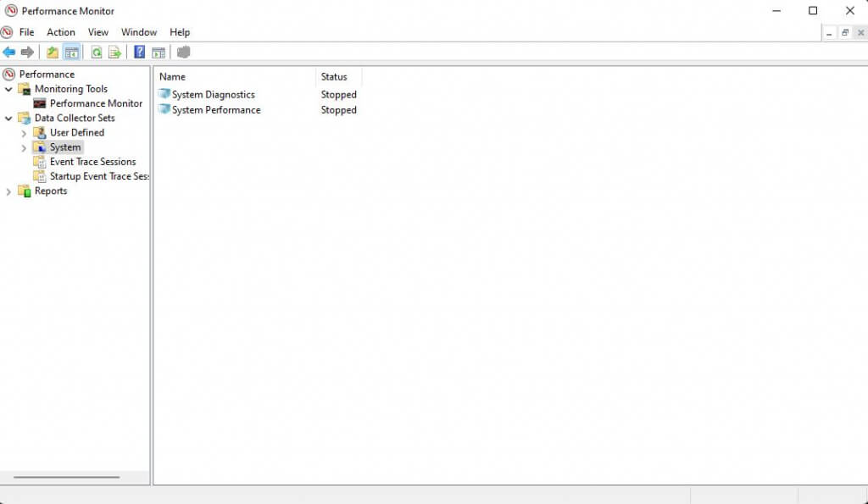This screenshot has width=868, height=504.
Task: Click the console tree horizontal scrollbar
Action: [66, 477]
